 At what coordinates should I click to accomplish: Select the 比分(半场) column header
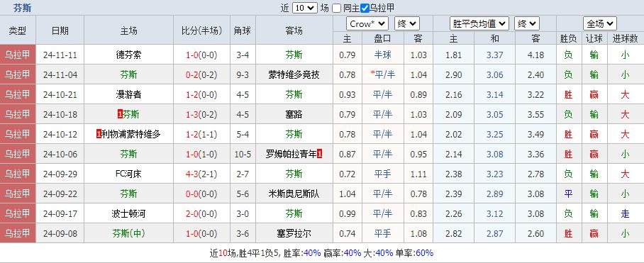point(201,30)
